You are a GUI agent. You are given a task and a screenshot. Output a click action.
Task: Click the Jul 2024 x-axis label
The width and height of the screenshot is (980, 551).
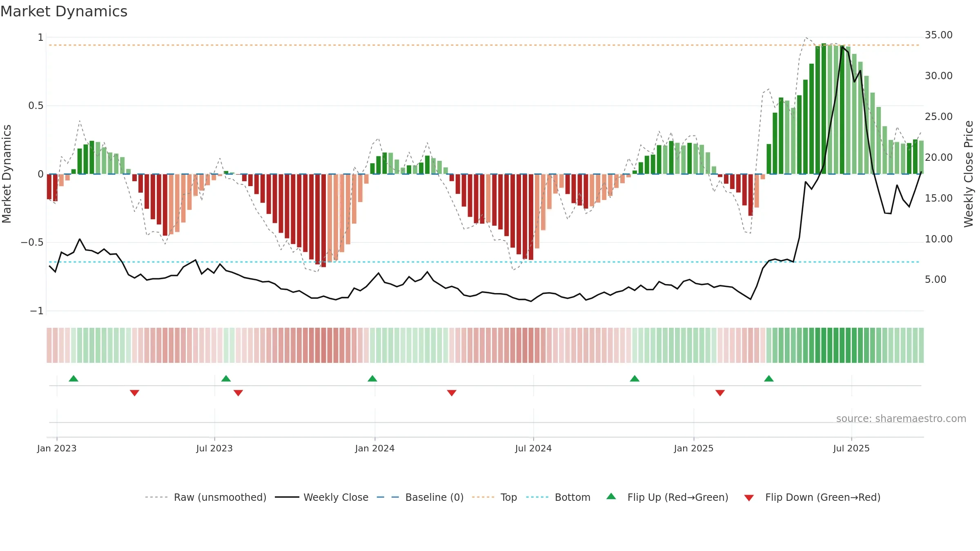pyautogui.click(x=533, y=448)
